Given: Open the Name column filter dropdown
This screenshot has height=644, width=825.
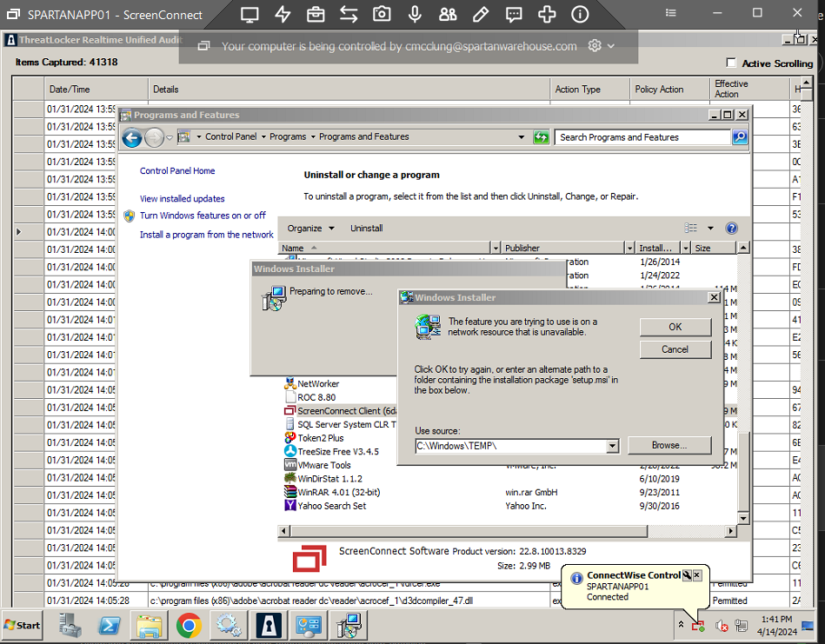Looking at the screenshot, I should pyautogui.click(x=496, y=248).
